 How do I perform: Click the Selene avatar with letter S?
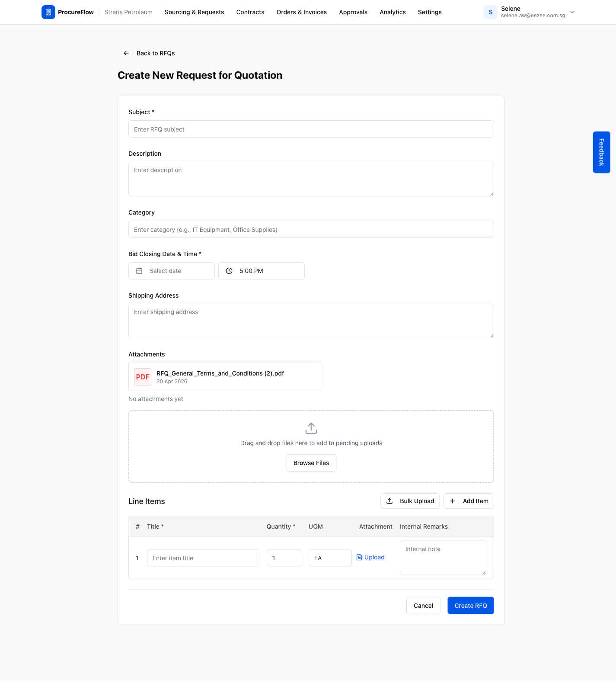(x=491, y=12)
